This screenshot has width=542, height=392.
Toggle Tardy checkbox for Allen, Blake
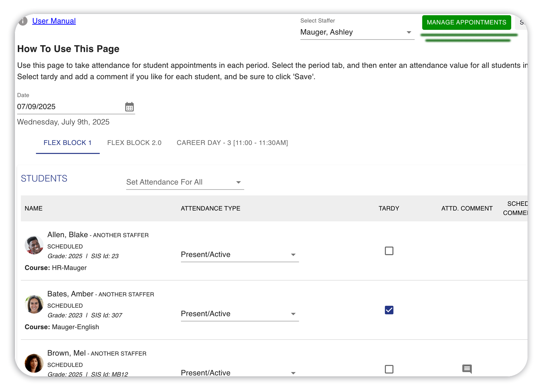(389, 251)
